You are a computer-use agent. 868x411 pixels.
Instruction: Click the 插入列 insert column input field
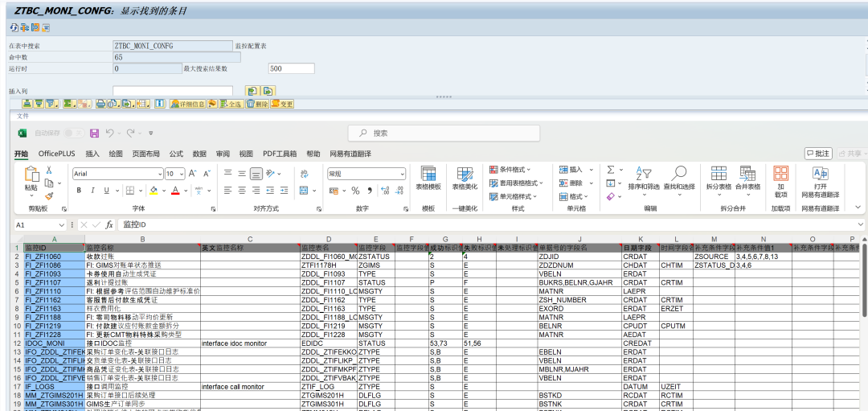click(x=173, y=91)
